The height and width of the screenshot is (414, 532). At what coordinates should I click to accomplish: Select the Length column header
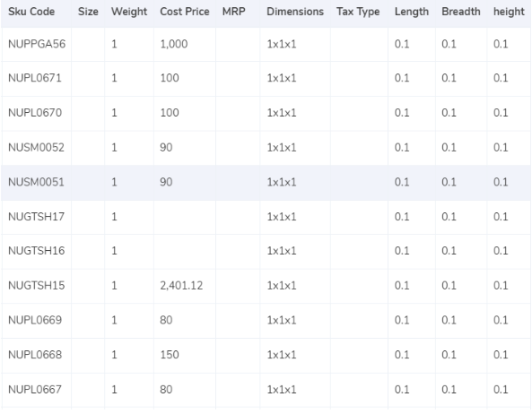[x=412, y=12]
